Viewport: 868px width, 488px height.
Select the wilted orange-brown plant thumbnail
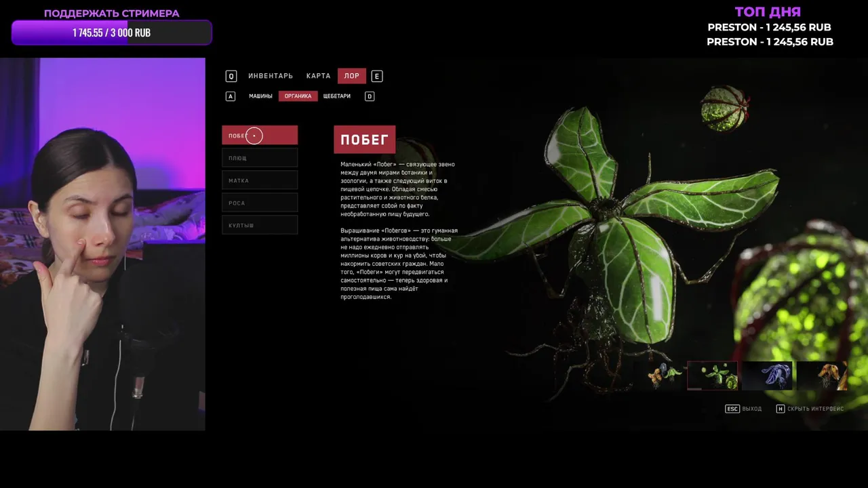(x=822, y=375)
